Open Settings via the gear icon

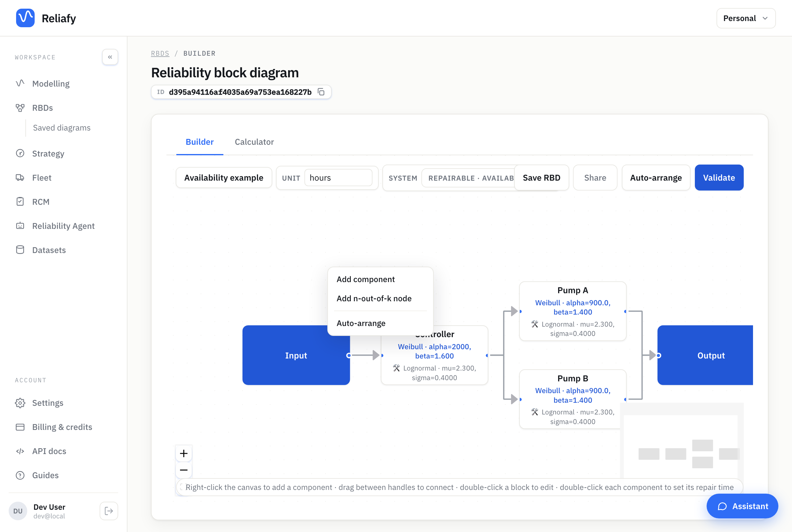[20, 403]
